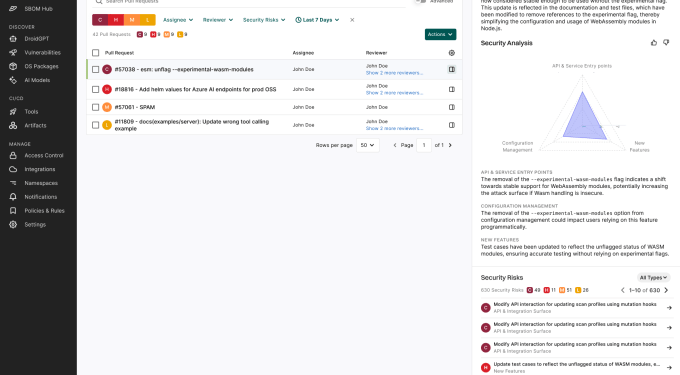
Task: Open pull request #57061 - SPAM
Action: pos(134,107)
